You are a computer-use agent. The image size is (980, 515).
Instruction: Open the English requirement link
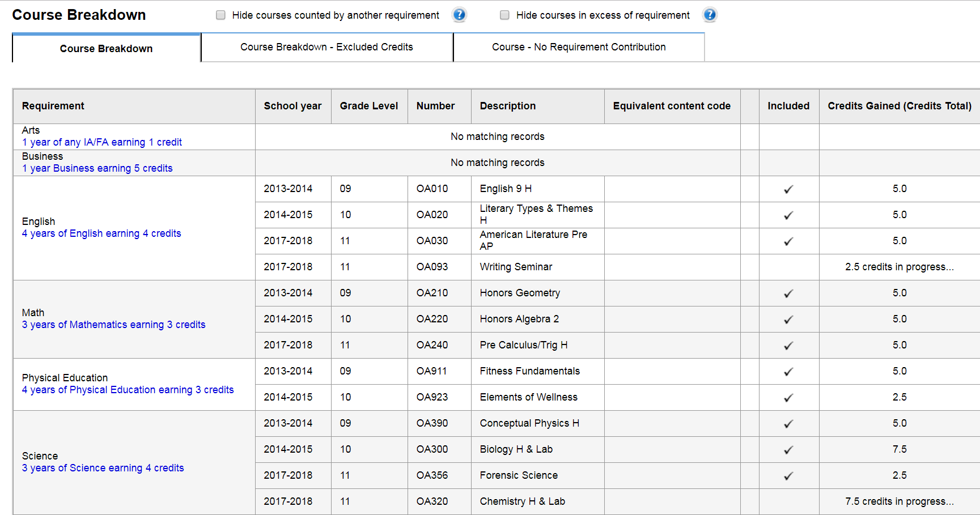[101, 233]
